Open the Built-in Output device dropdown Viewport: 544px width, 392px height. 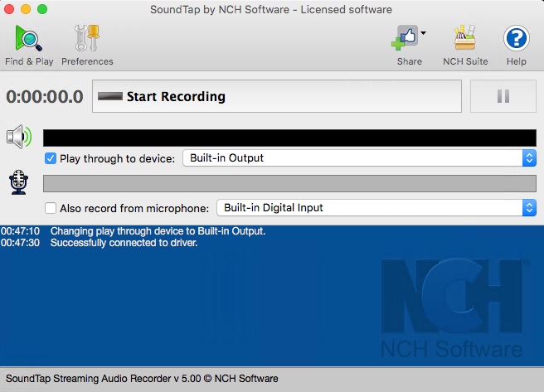click(359, 158)
